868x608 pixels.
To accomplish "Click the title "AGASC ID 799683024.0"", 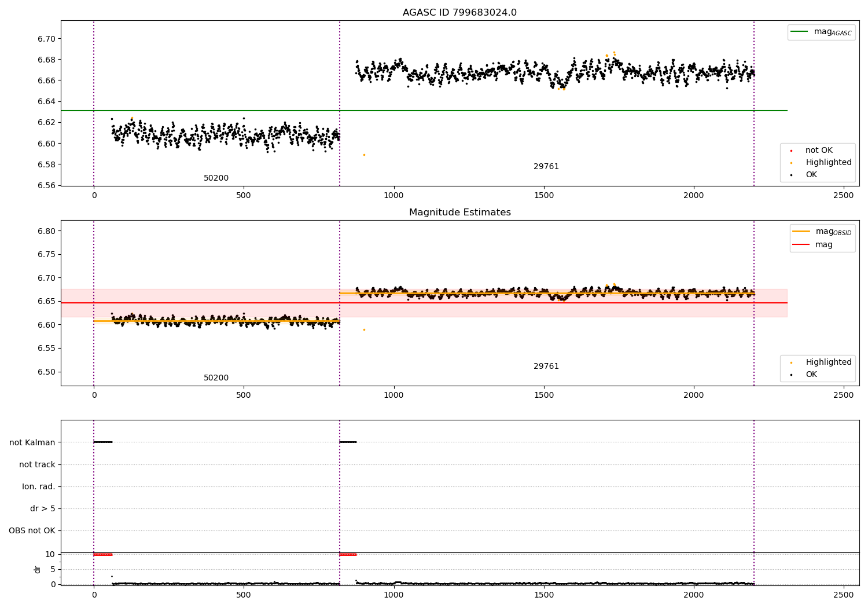I will pyautogui.click(x=459, y=13).
